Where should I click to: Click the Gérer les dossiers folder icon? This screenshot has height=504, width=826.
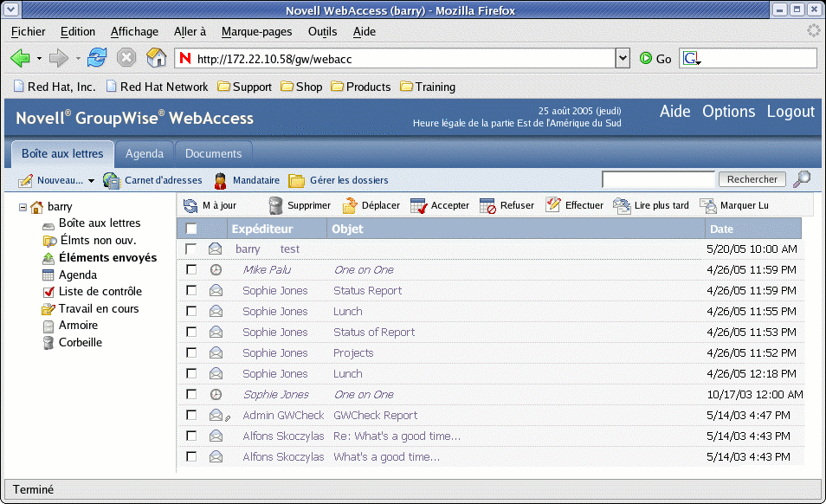click(297, 181)
